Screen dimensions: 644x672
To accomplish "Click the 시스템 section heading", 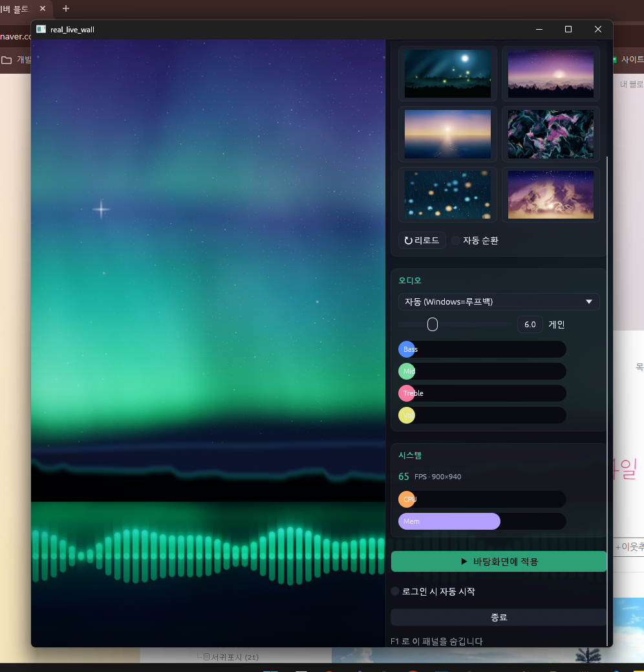I will point(410,455).
